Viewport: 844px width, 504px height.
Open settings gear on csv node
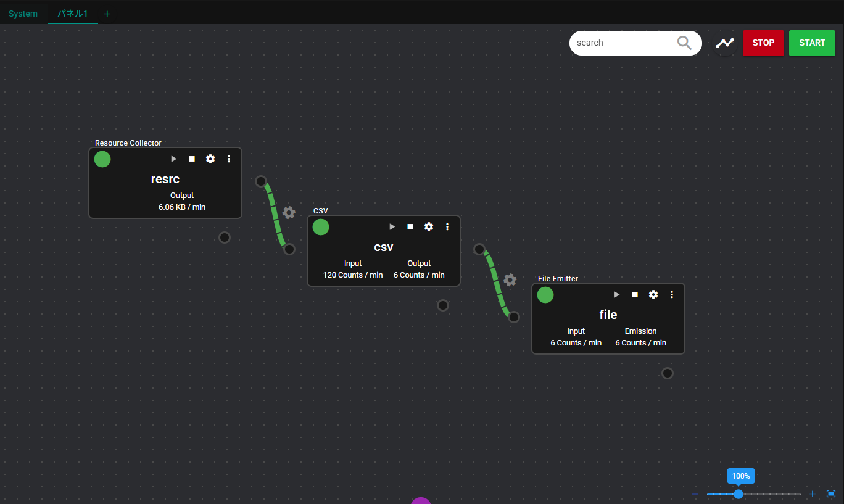tap(429, 227)
